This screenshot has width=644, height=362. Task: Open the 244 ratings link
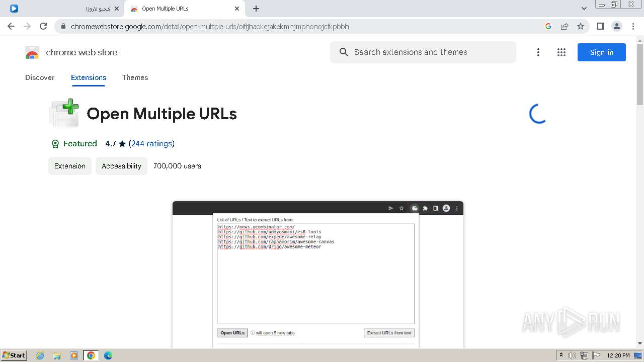click(151, 144)
